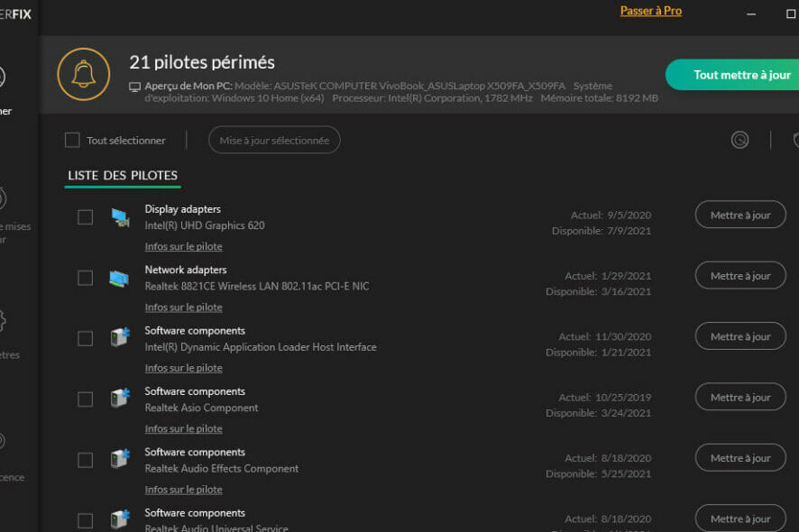Viewport: 799px width, 532px height.
Task: Open the circular refresh/history icon near toolbar
Action: tap(739, 140)
